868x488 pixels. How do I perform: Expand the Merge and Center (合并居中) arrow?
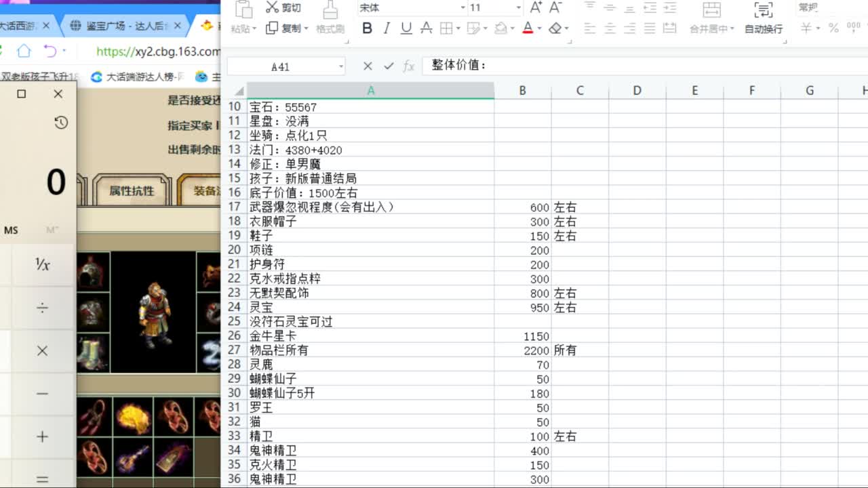[732, 29]
